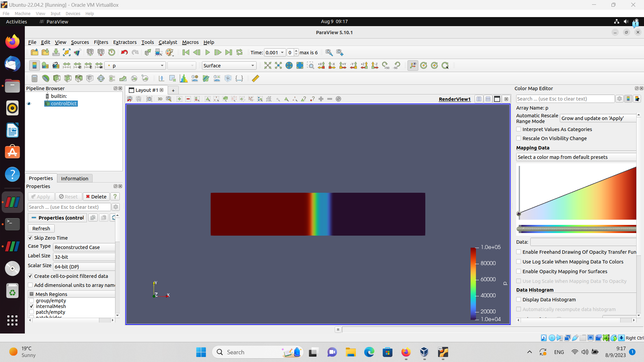Click the Undo arrow icon

pyautogui.click(x=124, y=53)
